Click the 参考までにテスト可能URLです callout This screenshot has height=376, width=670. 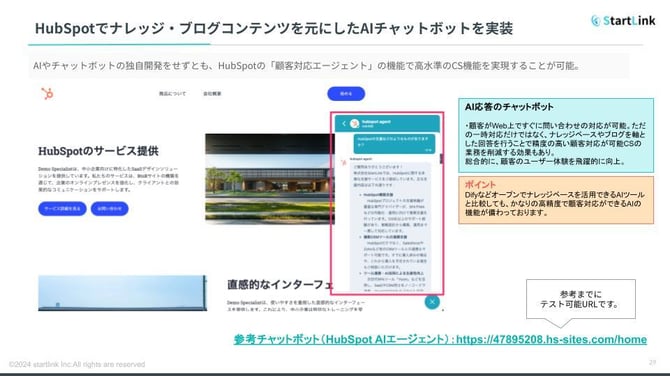point(581,300)
